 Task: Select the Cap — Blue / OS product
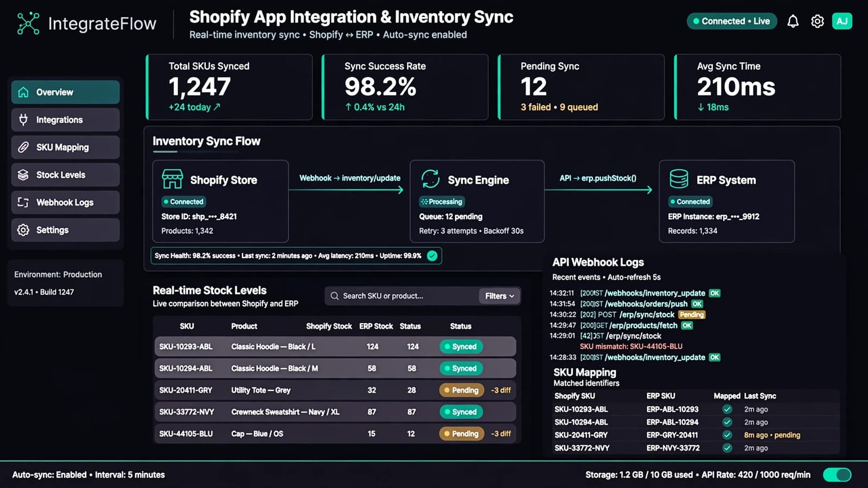click(x=257, y=434)
